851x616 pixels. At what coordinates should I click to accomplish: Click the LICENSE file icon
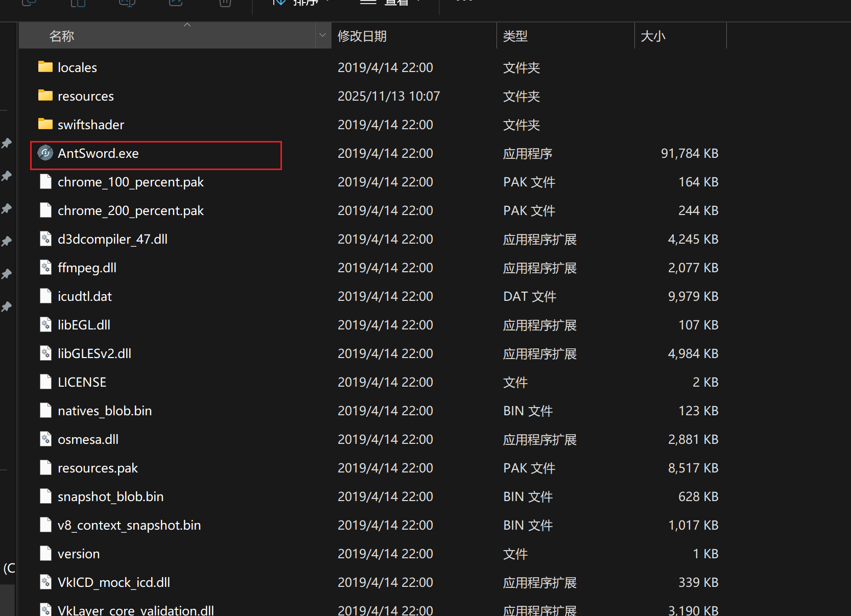[x=45, y=382]
